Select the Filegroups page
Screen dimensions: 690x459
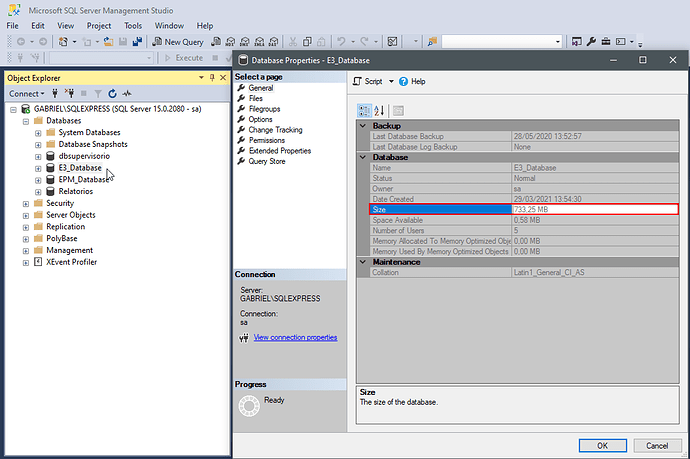[264, 109]
